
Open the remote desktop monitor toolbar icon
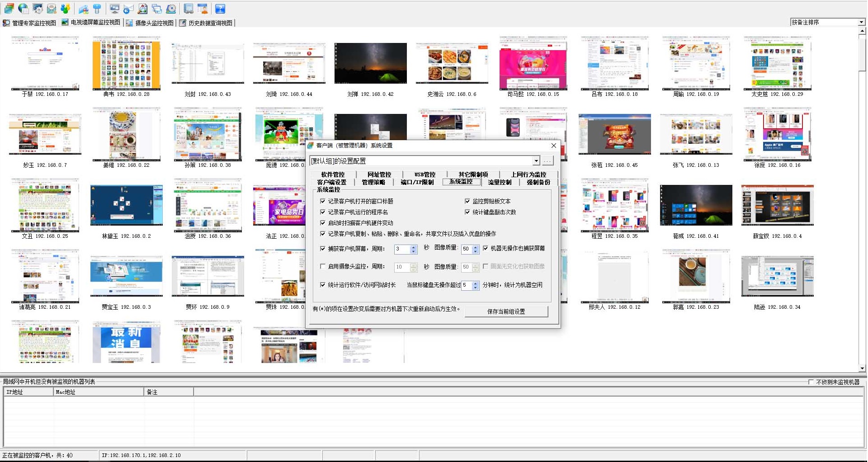pos(115,9)
